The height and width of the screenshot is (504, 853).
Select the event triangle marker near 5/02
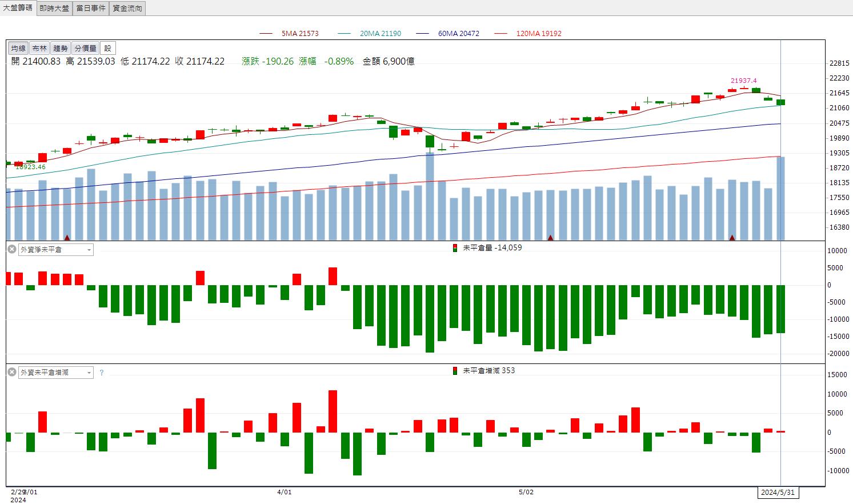(x=551, y=237)
